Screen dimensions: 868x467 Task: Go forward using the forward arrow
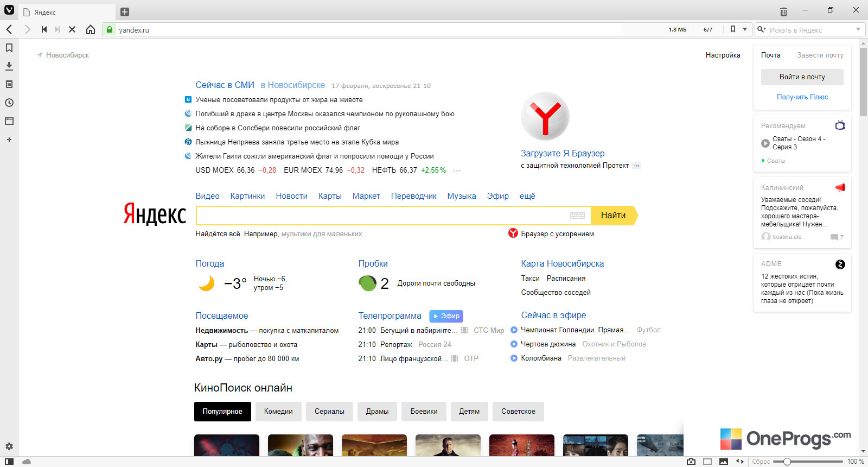click(x=27, y=29)
